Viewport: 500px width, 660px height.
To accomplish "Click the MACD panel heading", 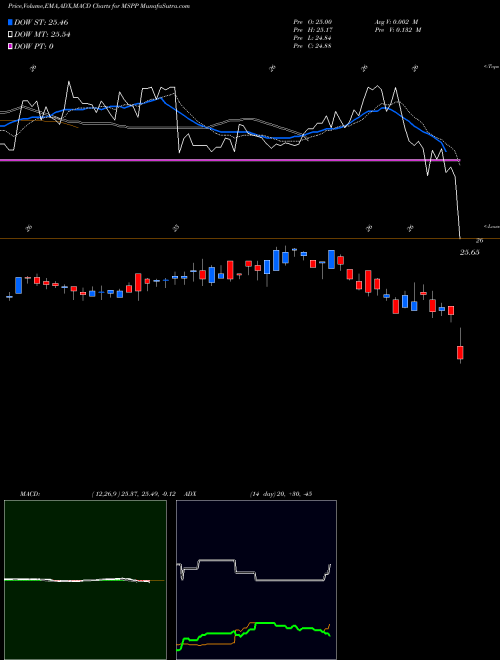I will click(30, 494).
